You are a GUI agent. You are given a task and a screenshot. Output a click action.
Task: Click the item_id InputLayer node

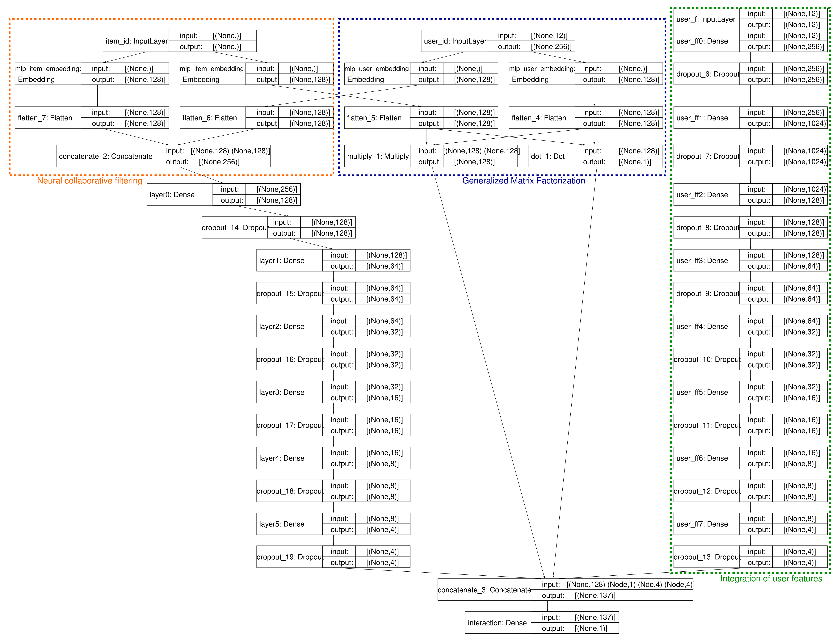tap(137, 41)
